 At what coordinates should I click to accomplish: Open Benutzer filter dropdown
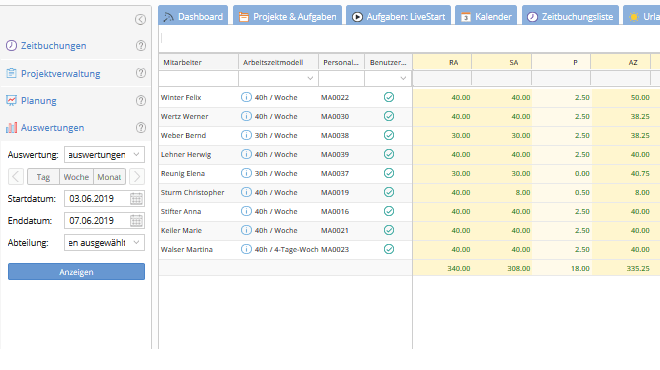click(x=403, y=78)
